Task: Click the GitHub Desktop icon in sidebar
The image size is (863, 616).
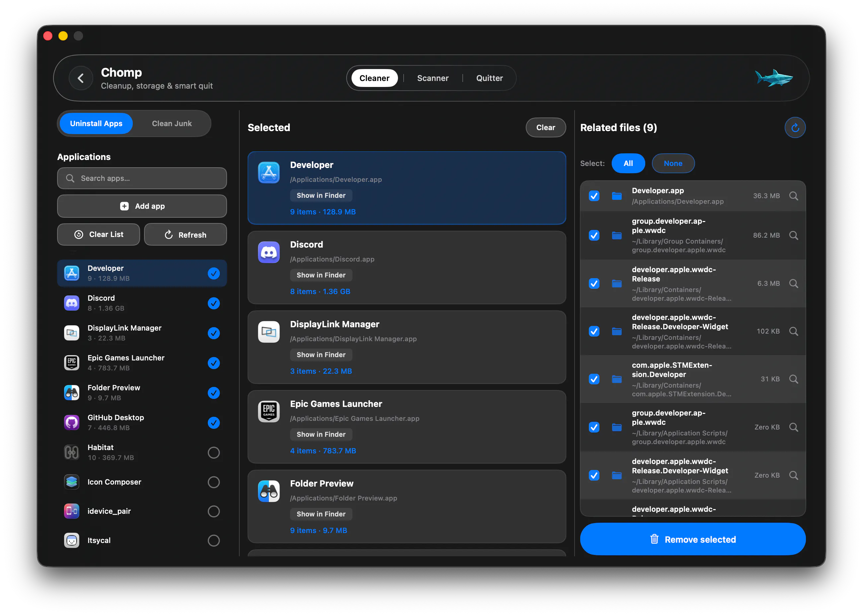Action: [x=72, y=423]
